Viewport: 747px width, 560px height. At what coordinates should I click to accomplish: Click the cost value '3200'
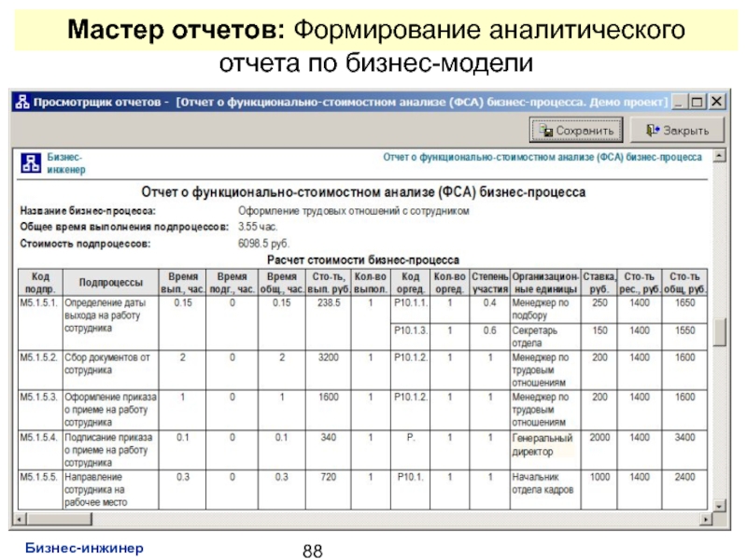(x=329, y=357)
